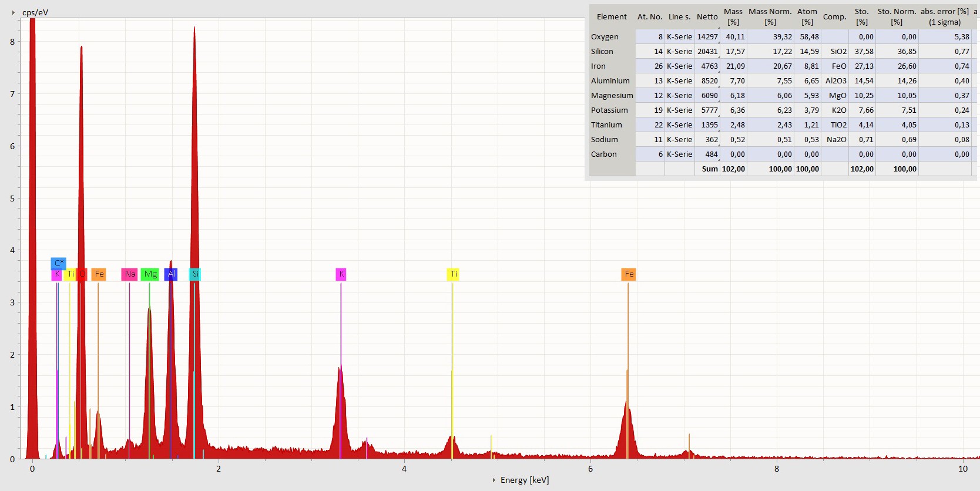
Task: Select the cyan Si element label
Action: pos(195,274)
